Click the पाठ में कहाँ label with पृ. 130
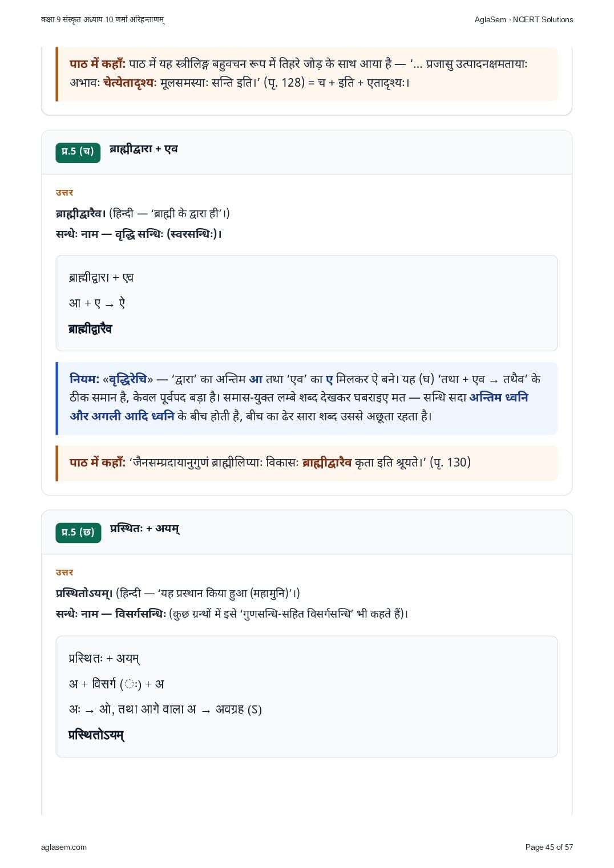Image resolution: width=614 pixels, height=868 pixels. [x=98, y=463]
